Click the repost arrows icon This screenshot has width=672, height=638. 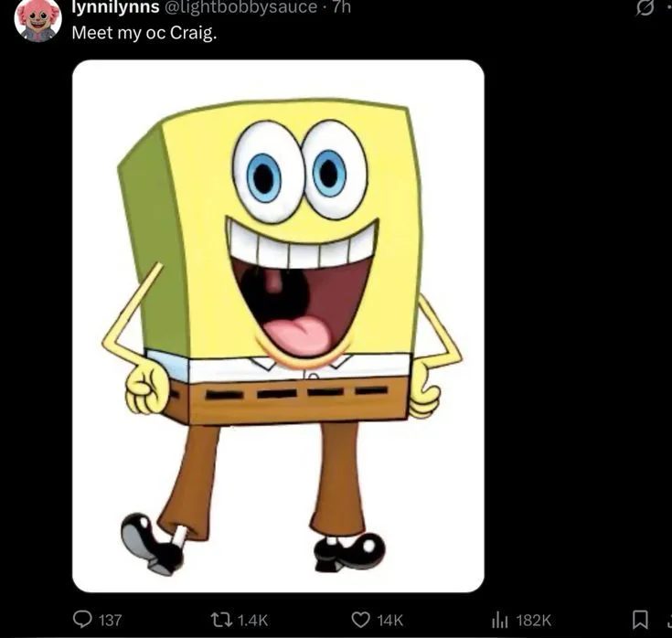tap(221, 620)
